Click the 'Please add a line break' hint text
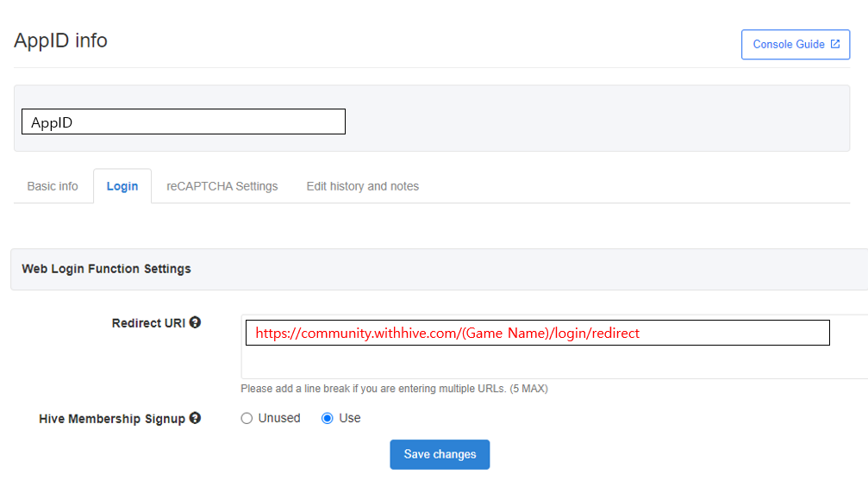Image resolution: width=868 pixels, height=499 pixels. (394, 389)
